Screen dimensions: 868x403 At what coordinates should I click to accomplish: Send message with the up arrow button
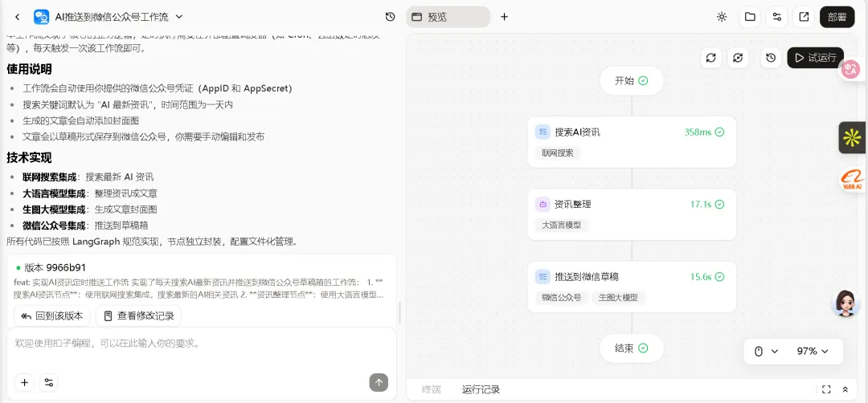tap(379, 382)
